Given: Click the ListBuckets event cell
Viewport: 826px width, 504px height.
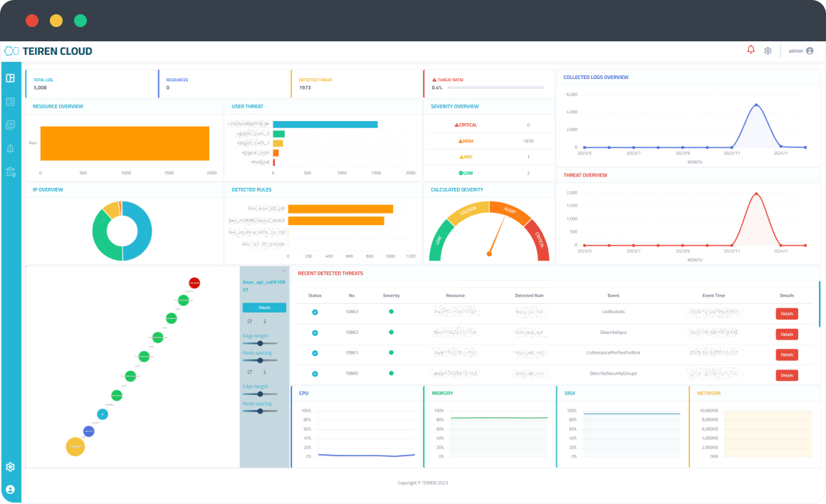Looking at the screenshot, I should click(613, 312).
